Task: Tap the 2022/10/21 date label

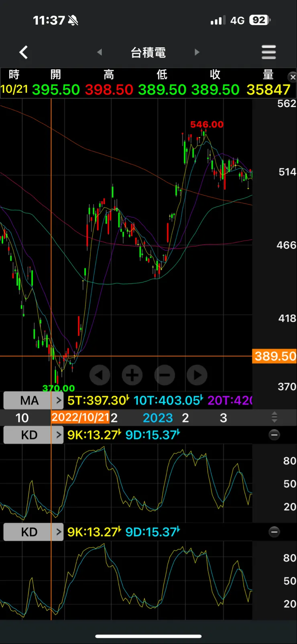Action: pos(80,417)
